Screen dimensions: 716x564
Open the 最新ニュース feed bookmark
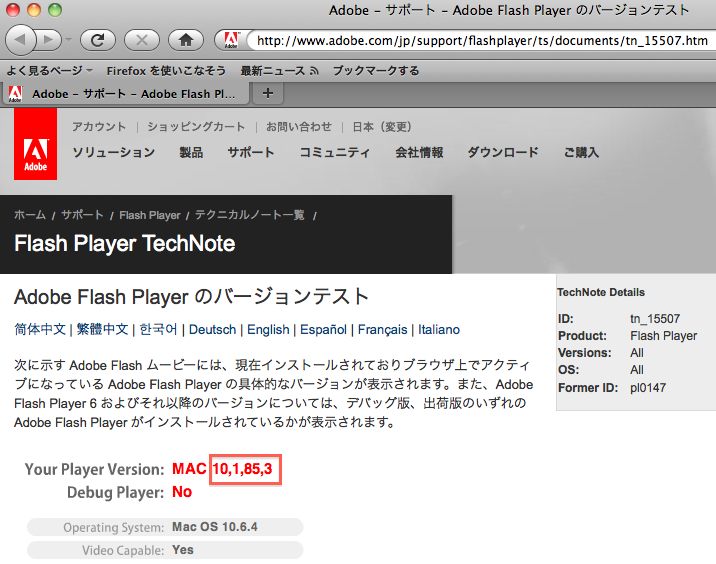pyautogui.click(x=279, y=71)
